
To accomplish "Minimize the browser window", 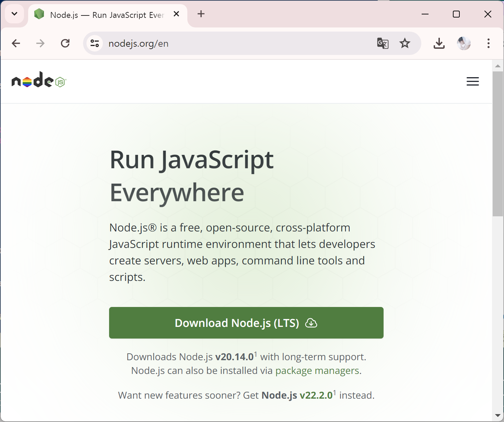I will pos(425,14).
